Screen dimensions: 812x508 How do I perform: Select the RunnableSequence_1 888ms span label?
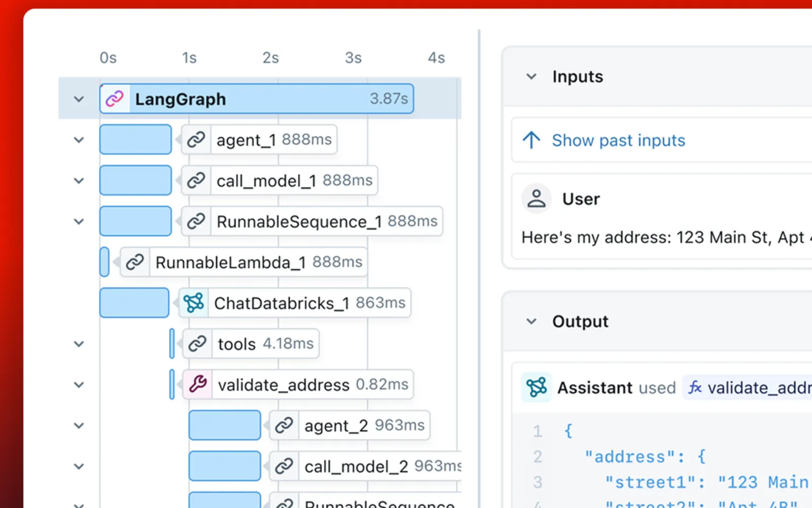pos(312,221)
